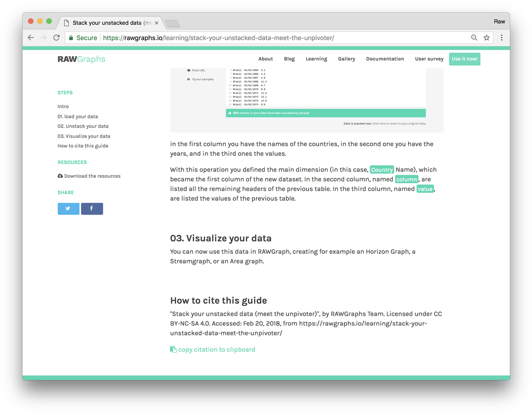Open the Gallery navigation item
Screen dimensions: 532x414
coord(346,59)
